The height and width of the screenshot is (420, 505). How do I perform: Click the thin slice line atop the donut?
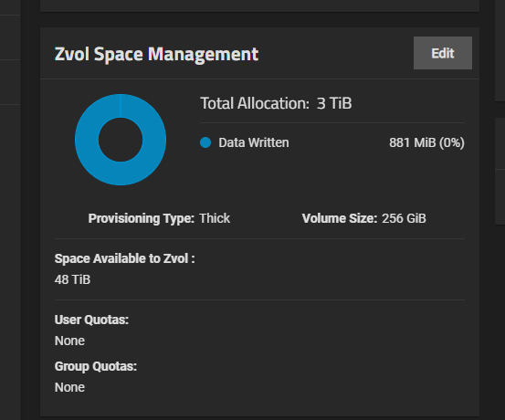[121, 106]
